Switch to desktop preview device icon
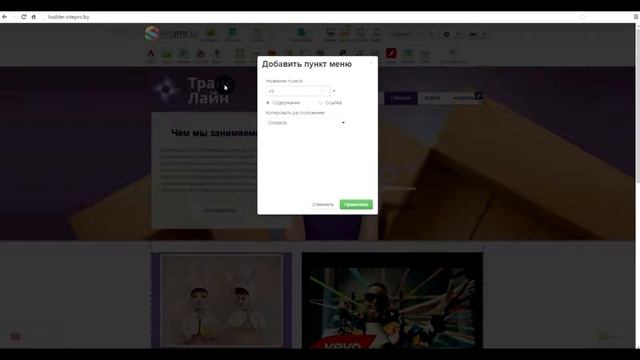Image resolution: width=640 pixels, height=360 pixels. [x=330, y=33]
